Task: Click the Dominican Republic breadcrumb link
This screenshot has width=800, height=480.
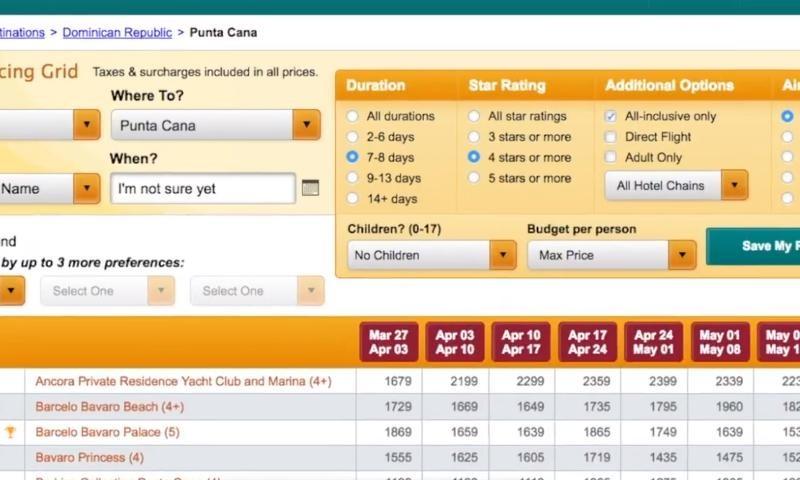Action: tap(117, 32)
